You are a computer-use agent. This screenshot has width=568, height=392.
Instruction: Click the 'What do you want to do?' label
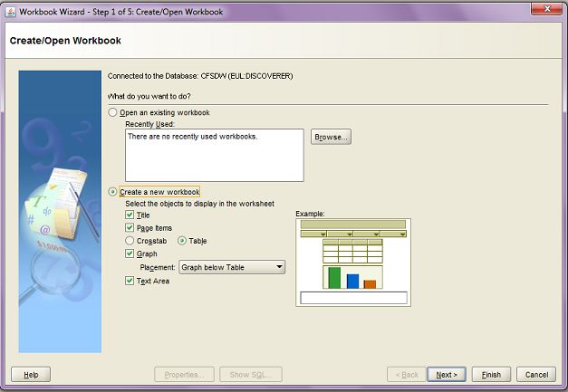pos(149,96)
